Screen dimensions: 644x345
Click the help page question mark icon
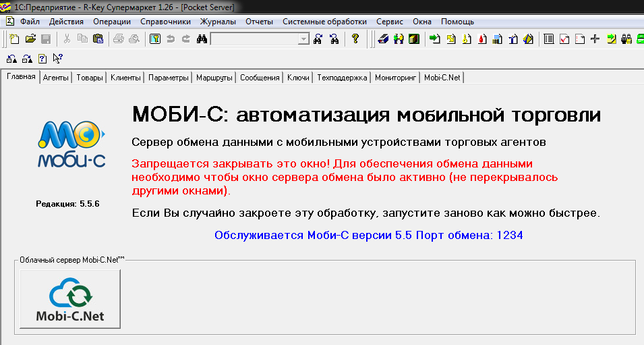click(x=42, y=59)
